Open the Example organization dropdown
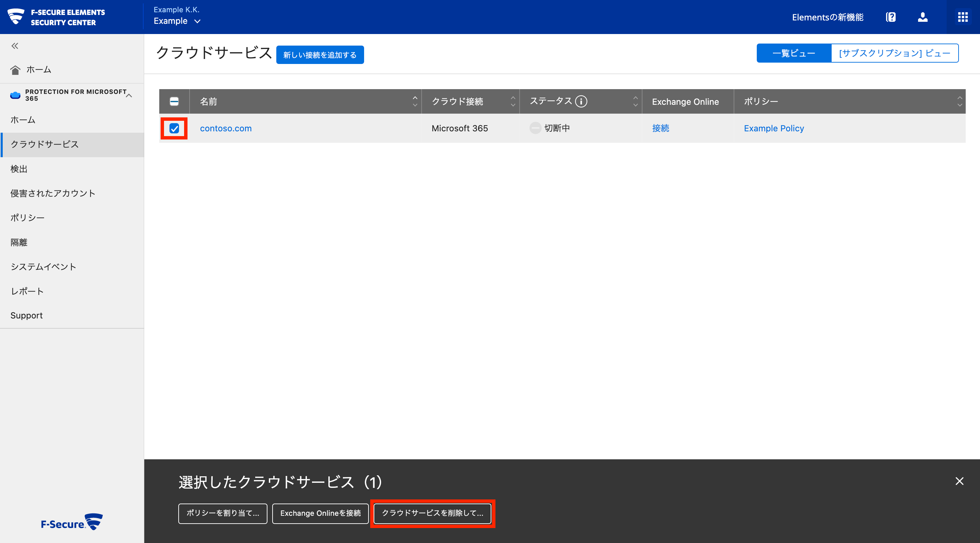The width and height of the screenshot is (980, 543). coord(177,21)
